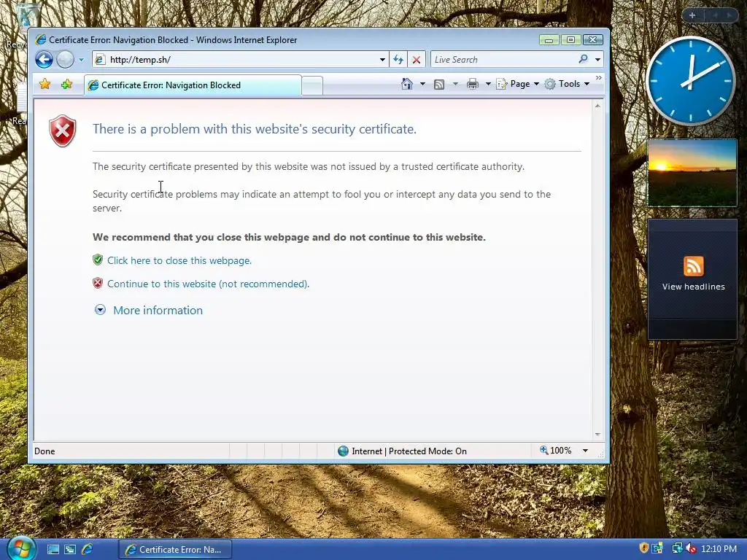
Task: Click the previous gadgets page arrow
Action: pos(715,15)
